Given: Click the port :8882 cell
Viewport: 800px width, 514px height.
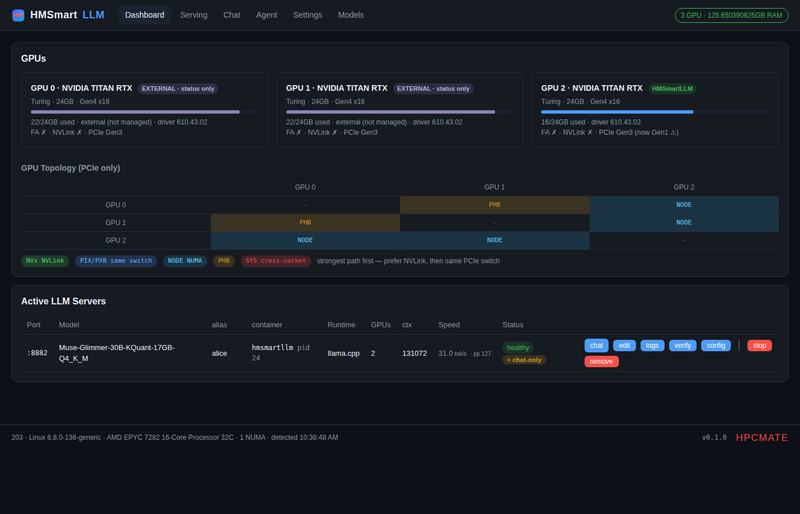Looking at the screenshot, I should [x=37, y=353].
